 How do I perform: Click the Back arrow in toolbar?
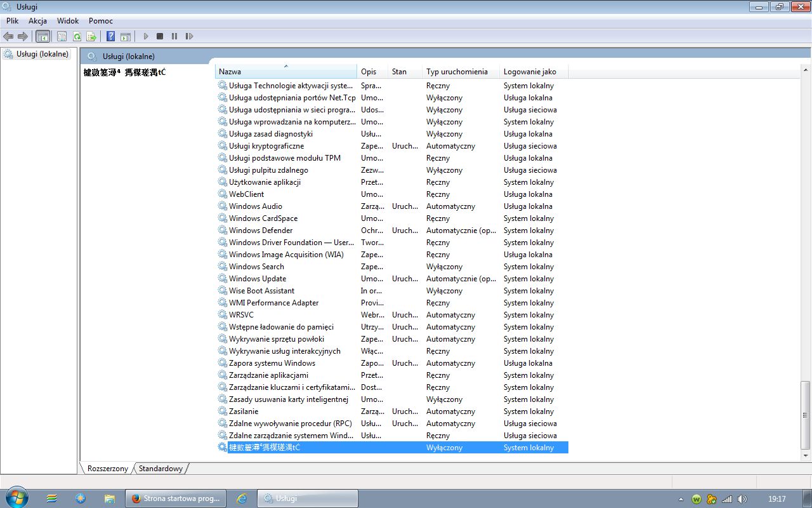pos(8,36)
